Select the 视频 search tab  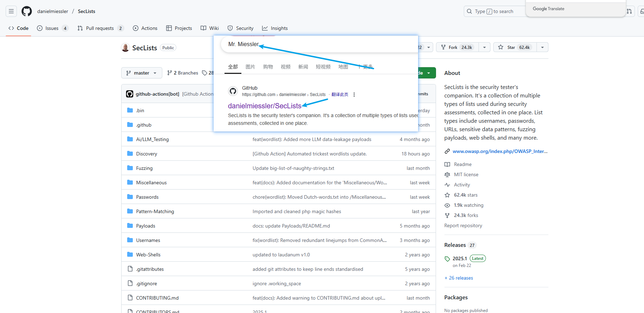285,67
